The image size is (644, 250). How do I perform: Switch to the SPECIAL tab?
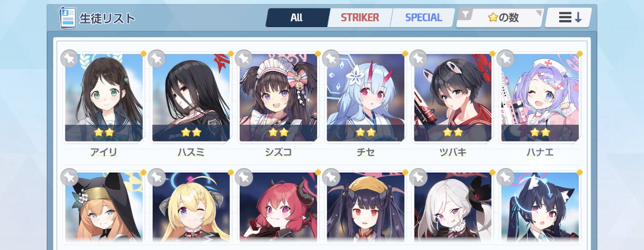[x=424, y=18]
